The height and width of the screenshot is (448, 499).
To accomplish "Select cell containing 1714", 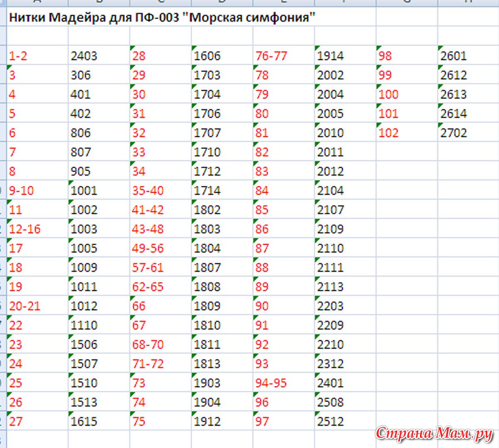I will 222,190.
